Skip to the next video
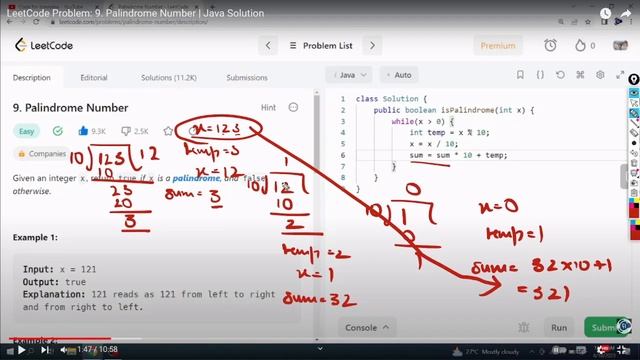The height and width of the screenshot is (360, 640). point(45,350)
